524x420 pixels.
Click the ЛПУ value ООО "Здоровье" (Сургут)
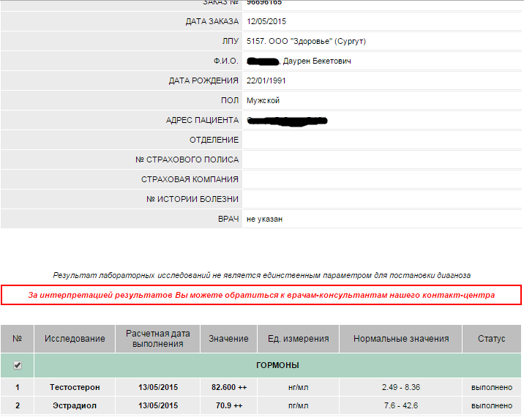pyautogui.click(x=306, y=42)
